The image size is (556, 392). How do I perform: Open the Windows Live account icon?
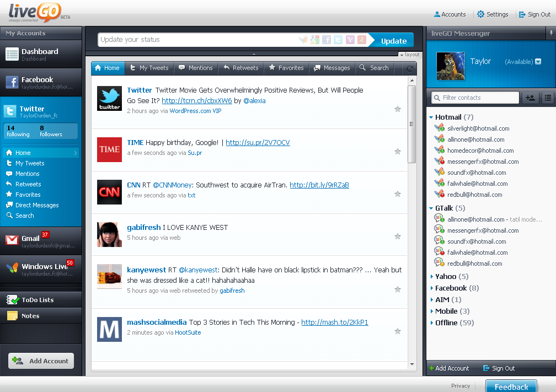12,269
